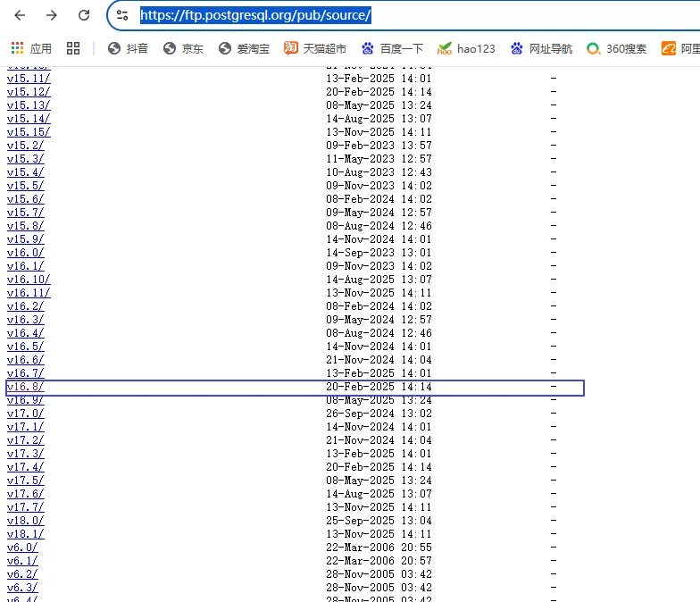This screenshot has height=602, width=700.
Task: Click the date 25-Sep-2025 13:04
Action: (379, 521)
